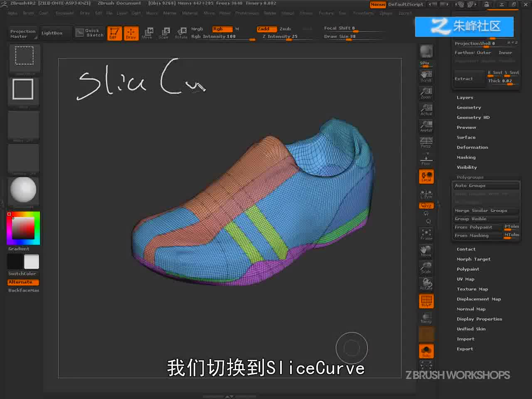
Task: Select the Rotate tool in top shelf
Action: coord(181,33)
